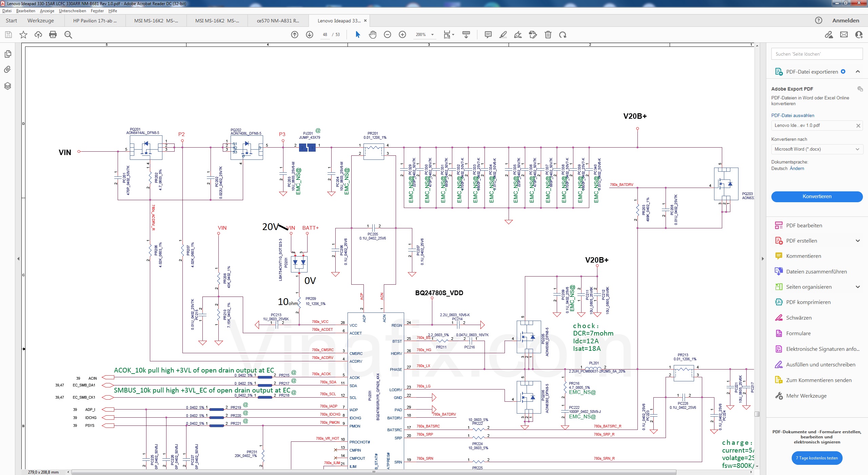Click the horizontal scrollbar thumb
The height and width of the screenshot is (475, 868).
374,472
